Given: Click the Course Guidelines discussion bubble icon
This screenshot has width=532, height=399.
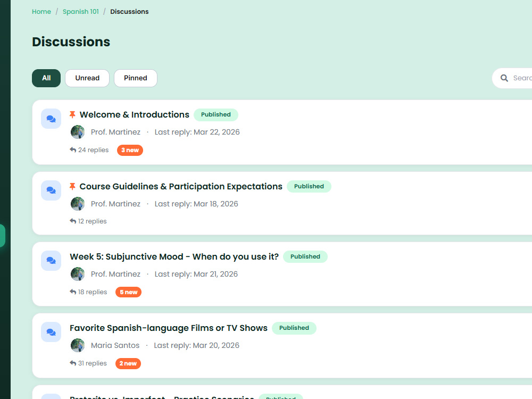Looking at the screenshot, I should point(51,190).
